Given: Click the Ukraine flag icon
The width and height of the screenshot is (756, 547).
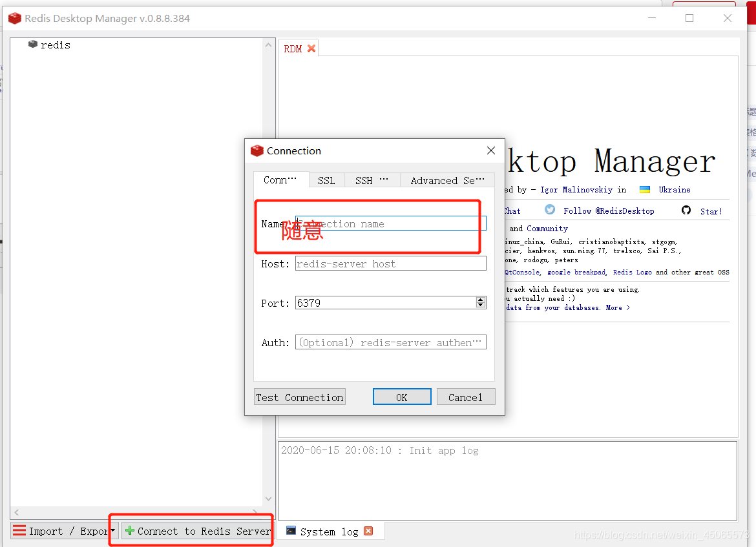Looking at the screenshot, I should (x=645, y=189).
